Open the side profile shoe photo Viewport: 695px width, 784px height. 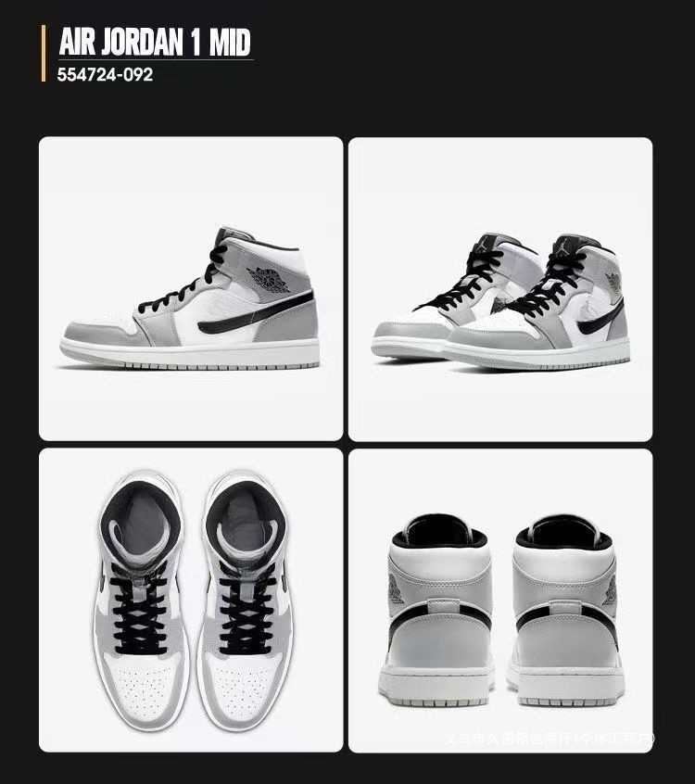191,288
